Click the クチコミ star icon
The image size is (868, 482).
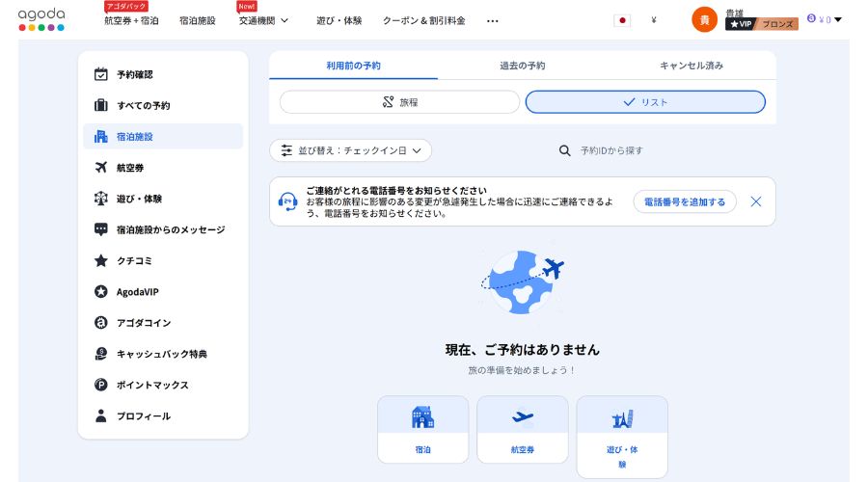(x=100, y=260)
